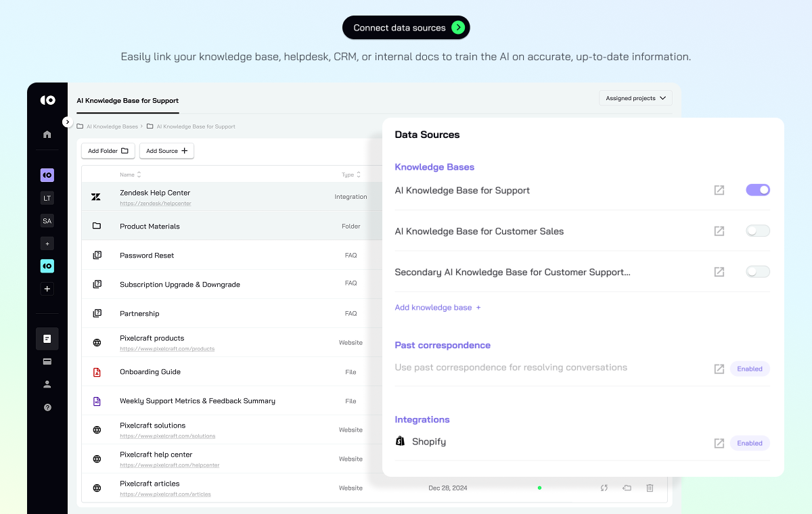
Task: Click the small plus tile below SA
Action: tap(47, 243)
